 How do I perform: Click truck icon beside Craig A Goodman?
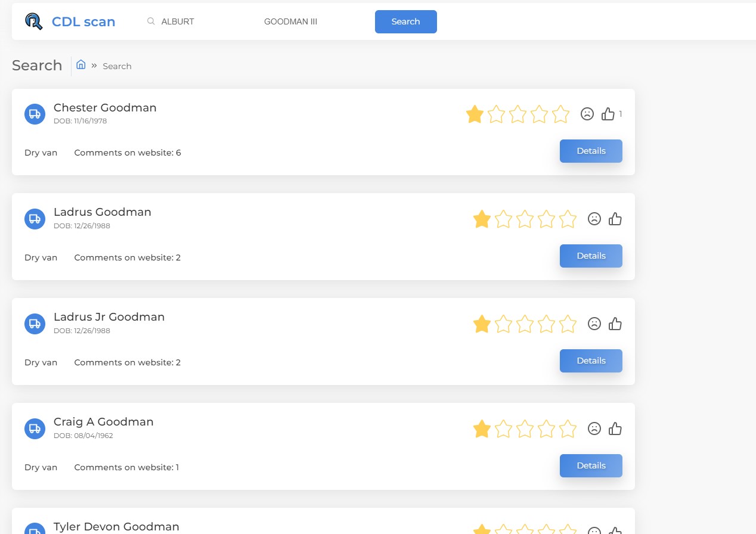35,428
